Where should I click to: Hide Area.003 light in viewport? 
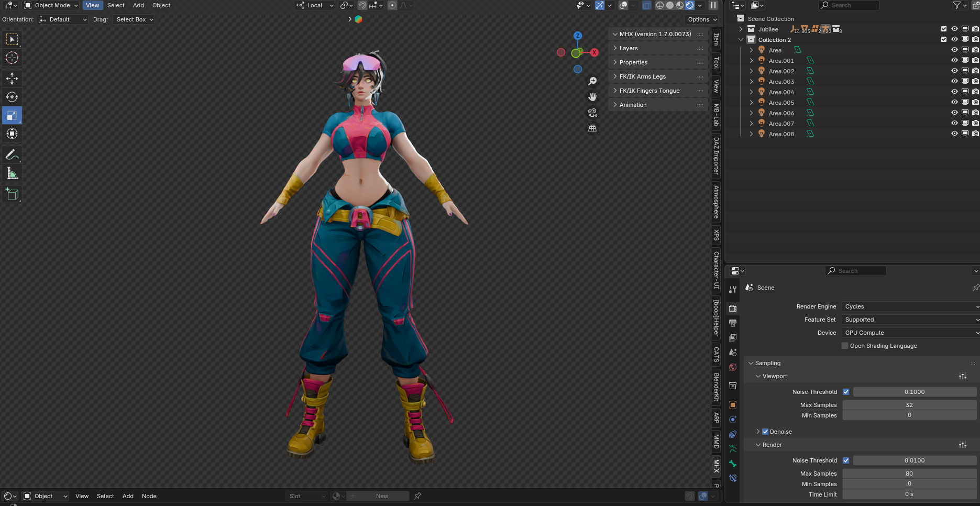954,82
